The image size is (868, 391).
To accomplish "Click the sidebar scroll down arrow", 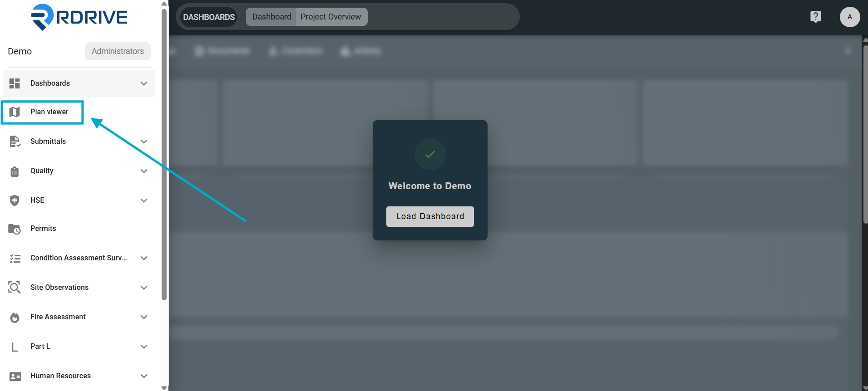I will click(x=164, y=388).
